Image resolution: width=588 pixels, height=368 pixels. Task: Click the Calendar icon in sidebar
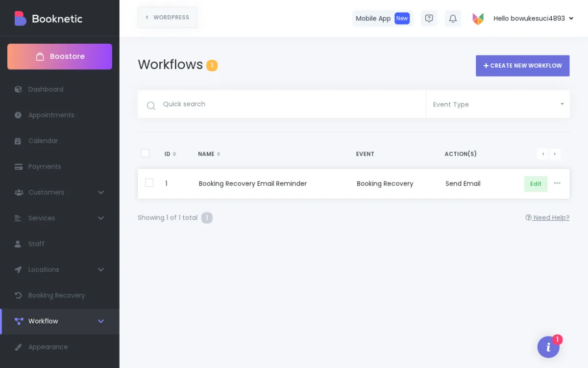point(18,141)
